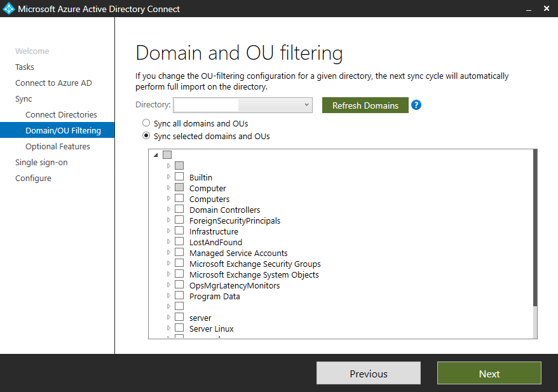This screenshot has width=558, height=392.
Task: Open Optional Features step
Action: (58, 146)
